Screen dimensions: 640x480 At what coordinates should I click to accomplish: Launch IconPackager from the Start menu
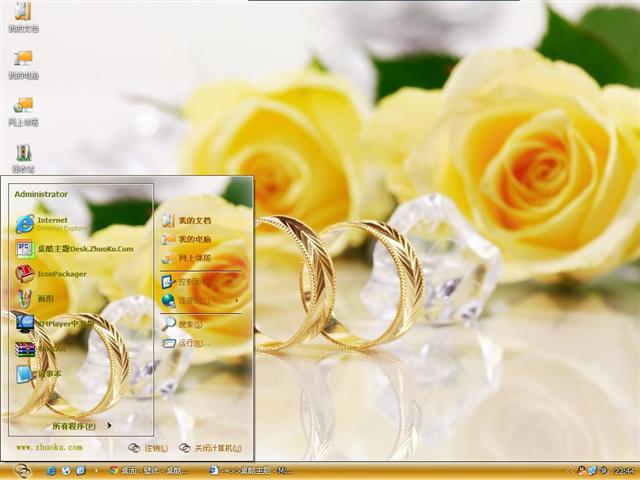pyautogui.click(x=51, y=273)
